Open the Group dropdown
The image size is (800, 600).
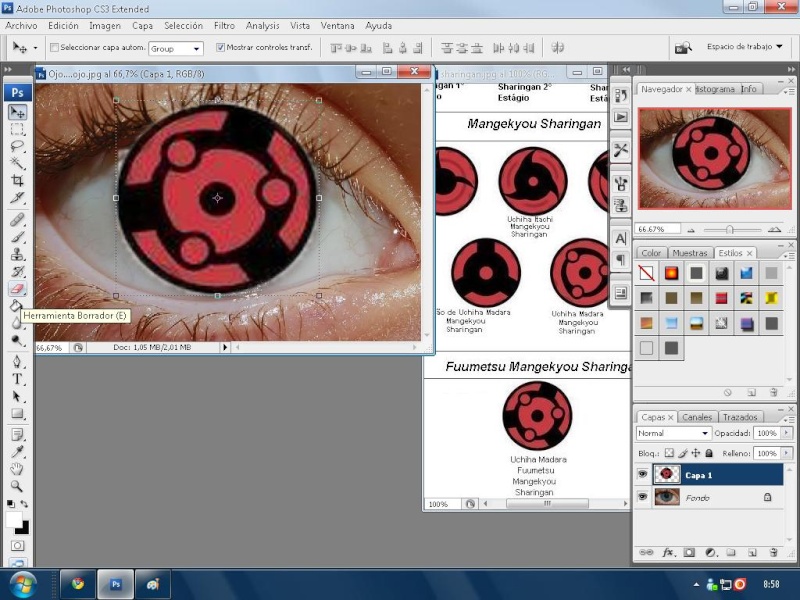click(176, 48)
